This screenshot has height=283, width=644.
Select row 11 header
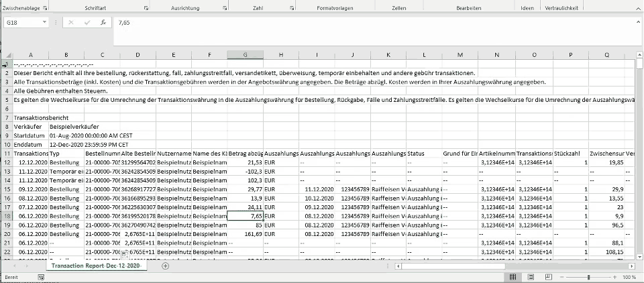click(x=5, y=154)
